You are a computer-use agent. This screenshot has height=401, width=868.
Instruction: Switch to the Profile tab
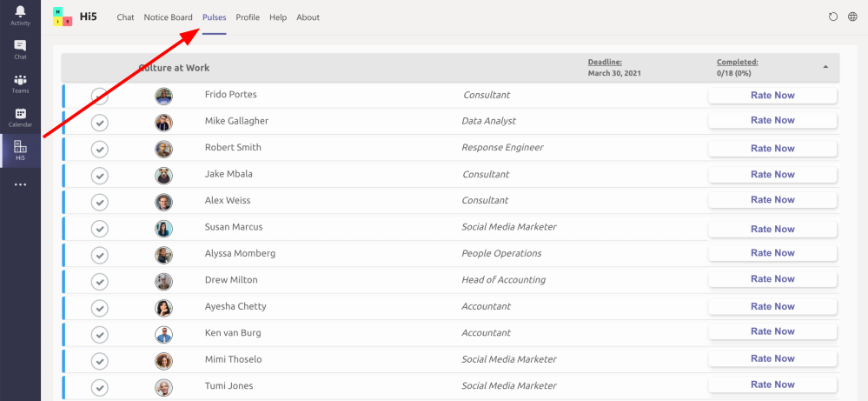pyautogui.click(x=248, y=17)
